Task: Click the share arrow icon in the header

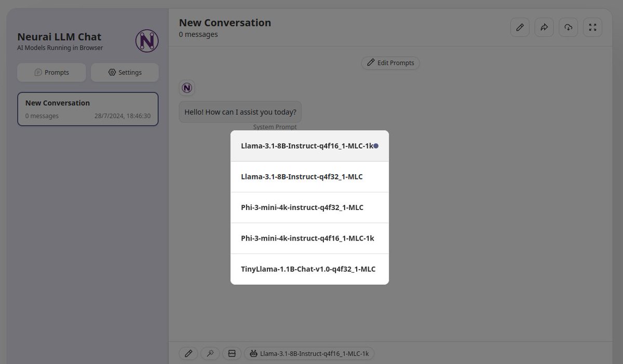Action: pos(544,27)
